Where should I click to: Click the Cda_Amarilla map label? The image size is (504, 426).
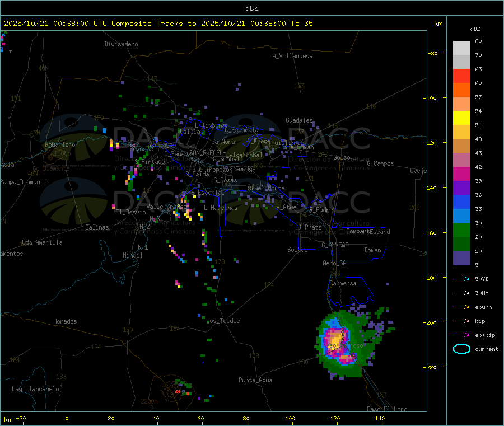[42, 242]
